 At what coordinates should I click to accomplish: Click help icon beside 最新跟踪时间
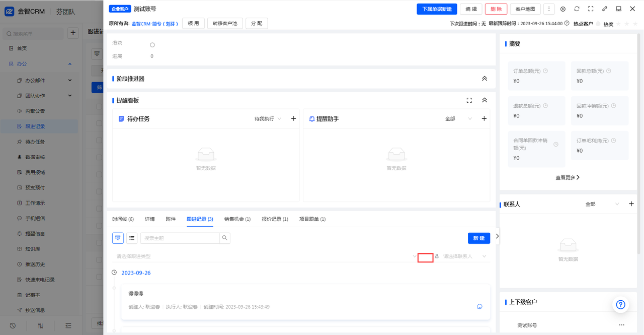567,23
